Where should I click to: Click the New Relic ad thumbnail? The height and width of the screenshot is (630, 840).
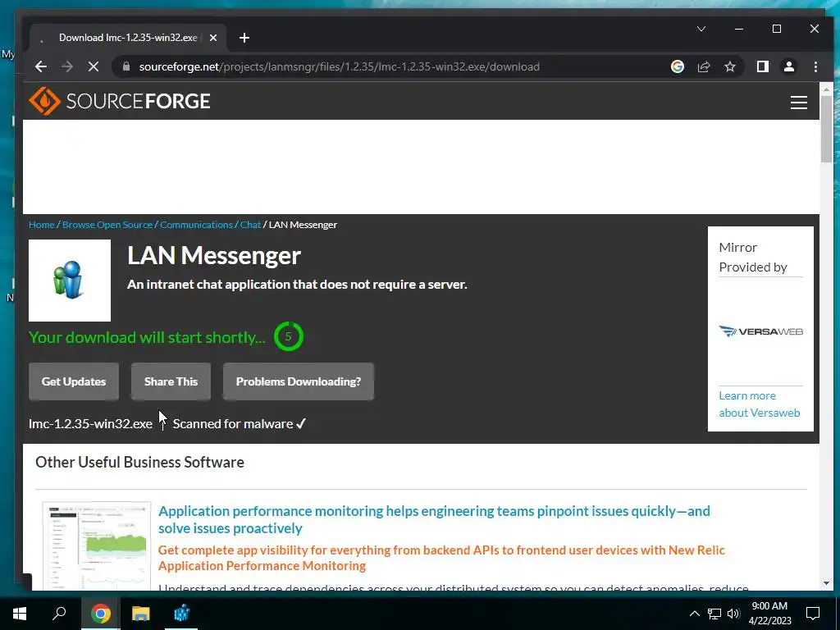point(97,546)
